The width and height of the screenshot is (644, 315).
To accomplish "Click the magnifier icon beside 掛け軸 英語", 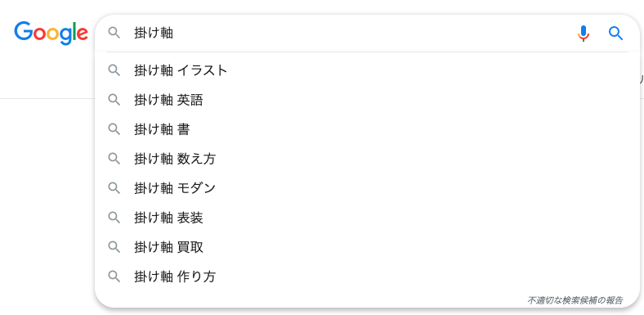I will coord(114,100).
